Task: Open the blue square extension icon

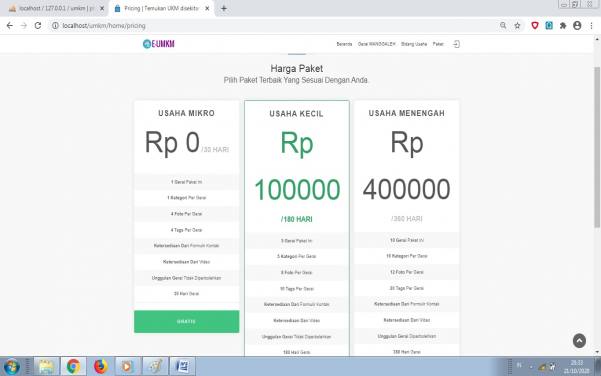Action: tap(549, 26)
